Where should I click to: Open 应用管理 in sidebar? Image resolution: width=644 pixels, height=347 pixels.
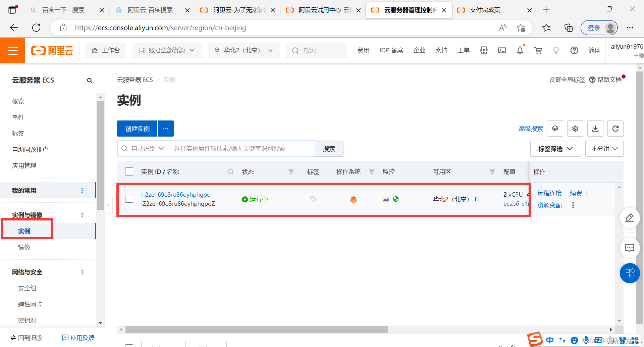(24, 166)
